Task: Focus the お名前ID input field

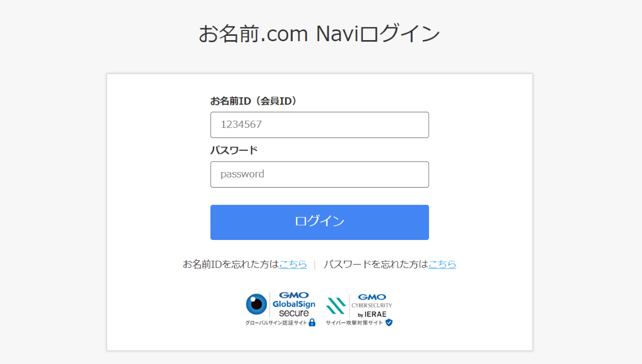Action: coord(319,125)
